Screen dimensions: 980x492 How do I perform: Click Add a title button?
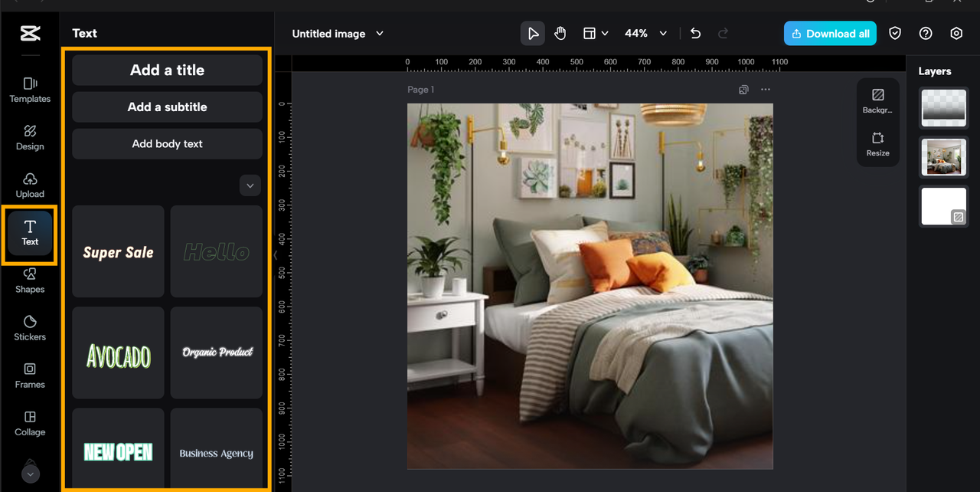click(x=167, y=71)
